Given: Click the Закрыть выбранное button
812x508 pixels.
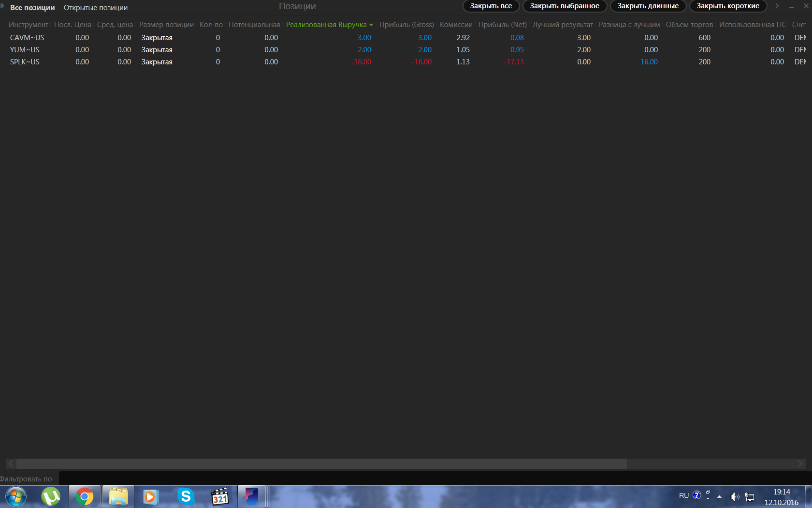Looking at the screenshot, I should click(x=565, y=6).
